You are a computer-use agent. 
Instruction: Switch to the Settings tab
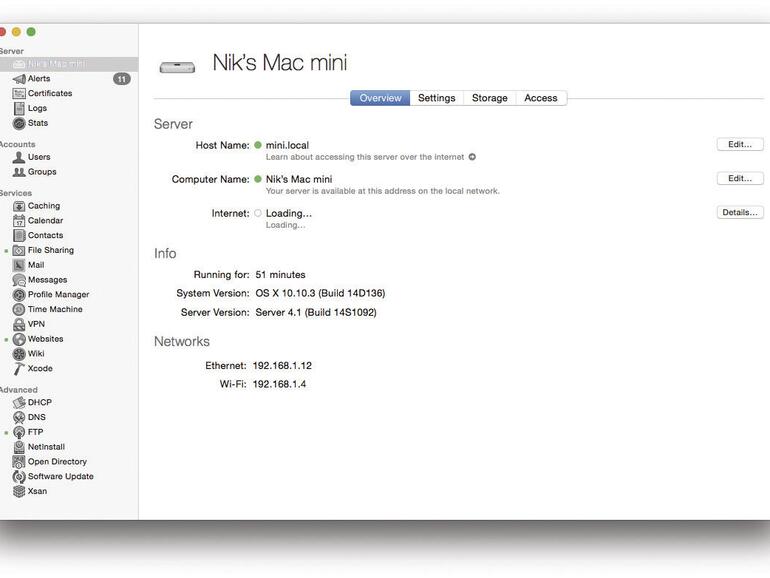pyautogui.click(x=437, y=98)
